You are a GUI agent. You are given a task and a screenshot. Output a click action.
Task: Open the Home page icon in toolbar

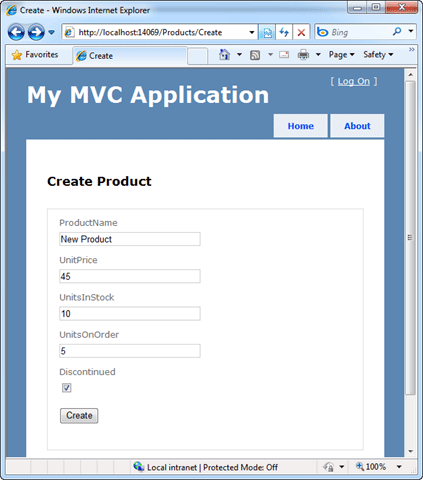click(x=224, y=54)
